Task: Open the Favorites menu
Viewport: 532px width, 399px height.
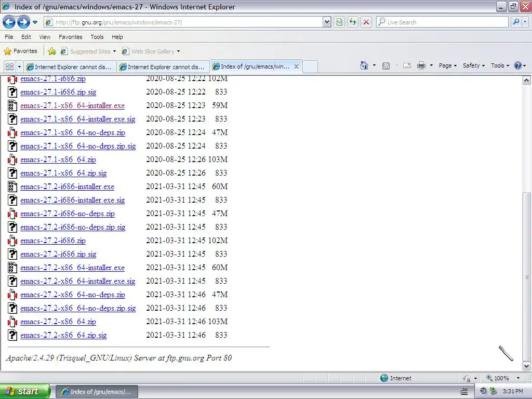Action: click(x=71, y=37)
